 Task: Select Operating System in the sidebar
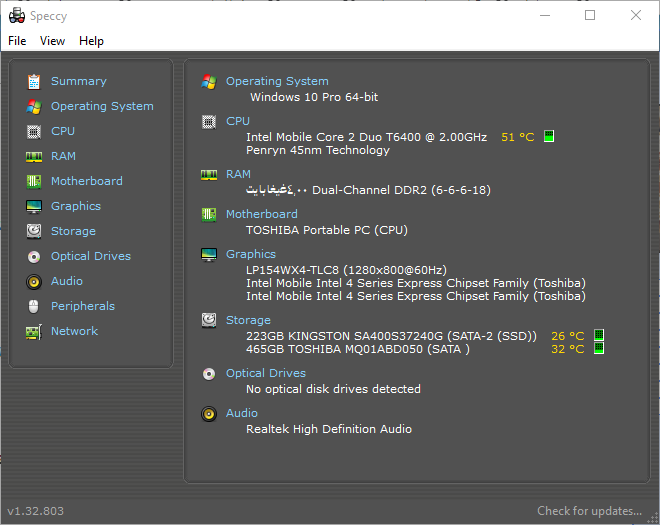click(x=102, y=106)
